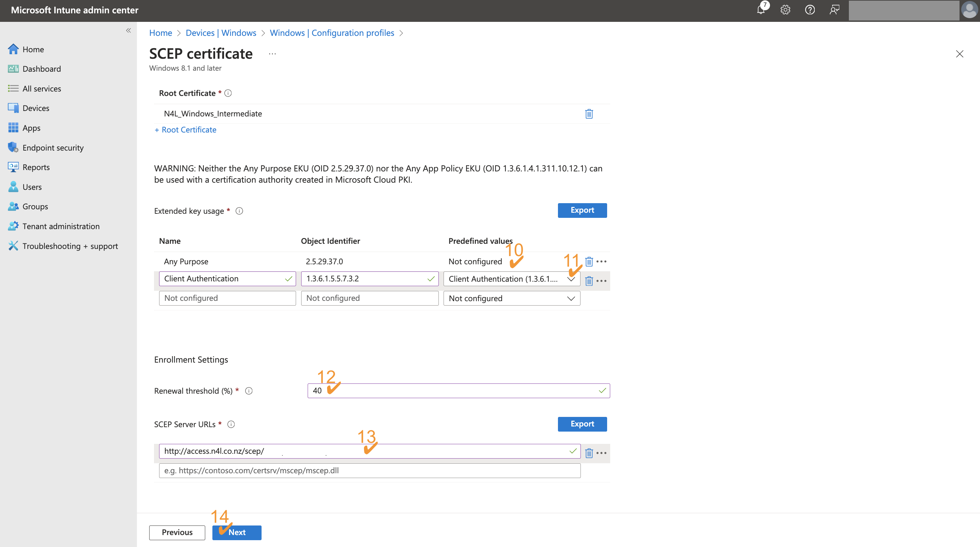
Task: Open All services from the sidebar
Action: pyautogui.click(x=41, y=88)
